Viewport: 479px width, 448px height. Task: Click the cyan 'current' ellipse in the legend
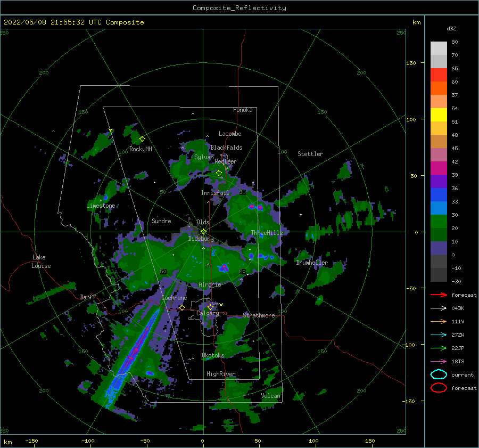[439, 374]
